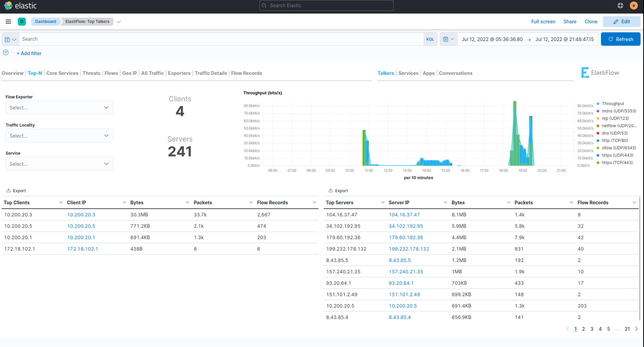Toggle the KQL query language switch
The image size is (644, 347).
click(430, 39)
